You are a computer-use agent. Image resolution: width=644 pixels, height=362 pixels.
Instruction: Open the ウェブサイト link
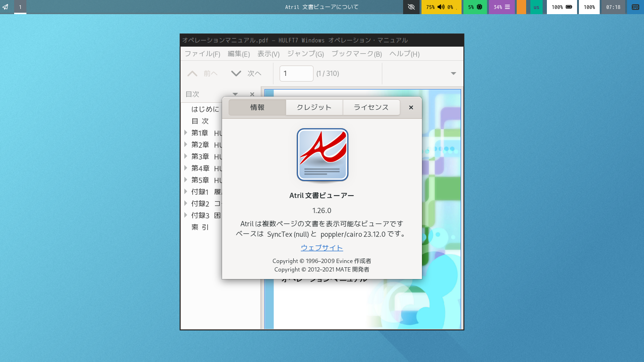(x=322, y=248)
